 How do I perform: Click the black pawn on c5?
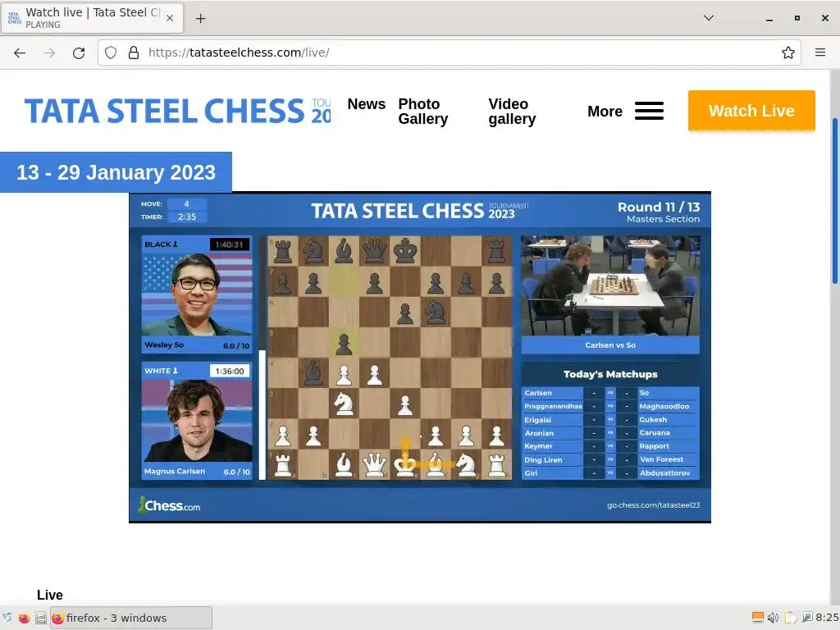point(344,343)
